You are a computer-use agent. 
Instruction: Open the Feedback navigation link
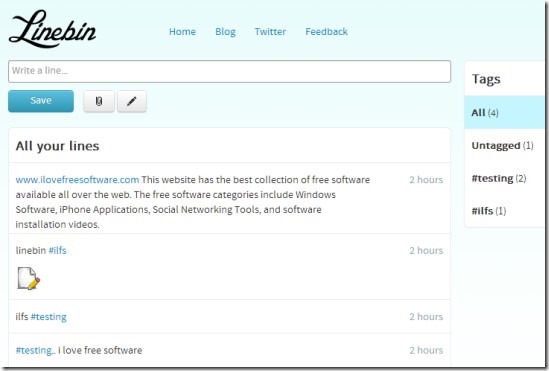326,32
